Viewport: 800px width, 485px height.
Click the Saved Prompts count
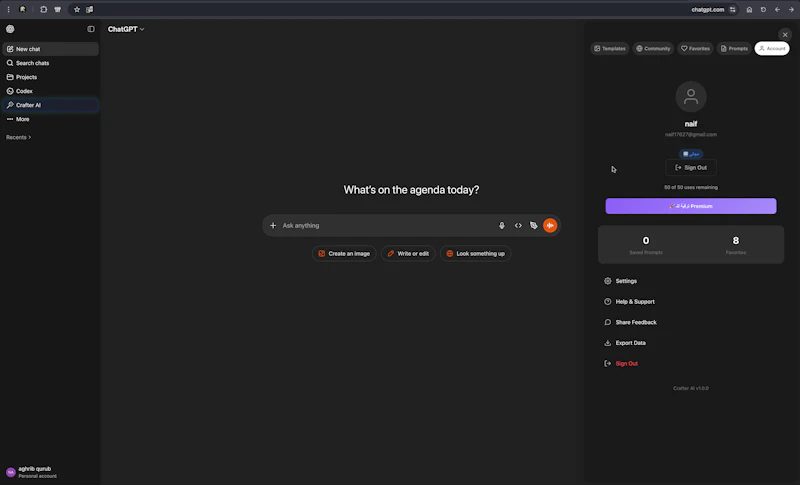click(646, 244)
